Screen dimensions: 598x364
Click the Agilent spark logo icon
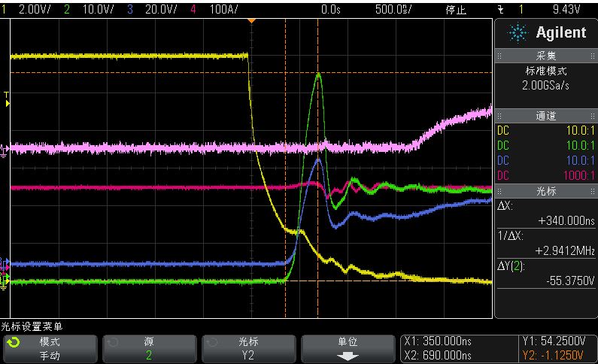[x=518, y=33]
